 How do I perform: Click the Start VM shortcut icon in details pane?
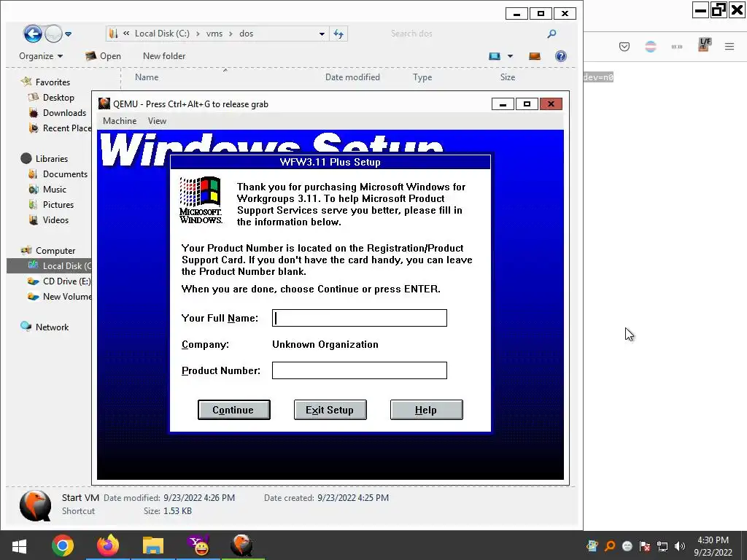coord(35,506)
